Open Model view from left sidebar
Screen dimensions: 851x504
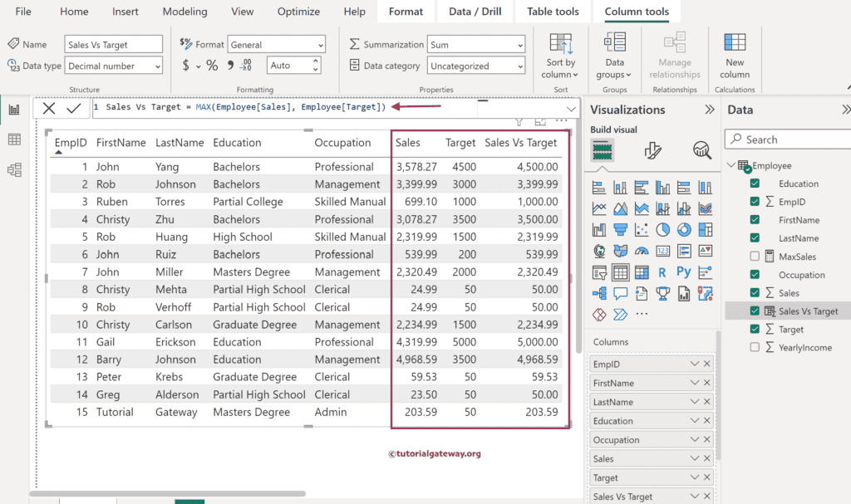14,170
